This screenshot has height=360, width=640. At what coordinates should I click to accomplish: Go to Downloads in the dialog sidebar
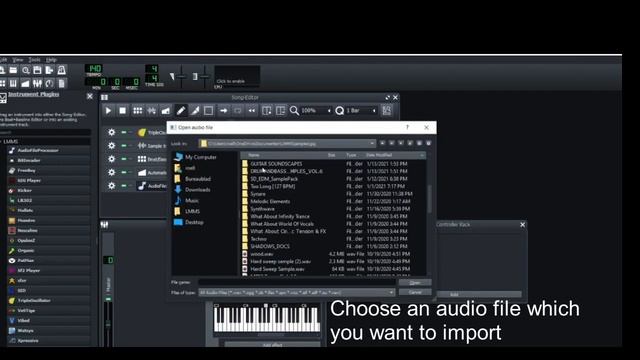193,190
